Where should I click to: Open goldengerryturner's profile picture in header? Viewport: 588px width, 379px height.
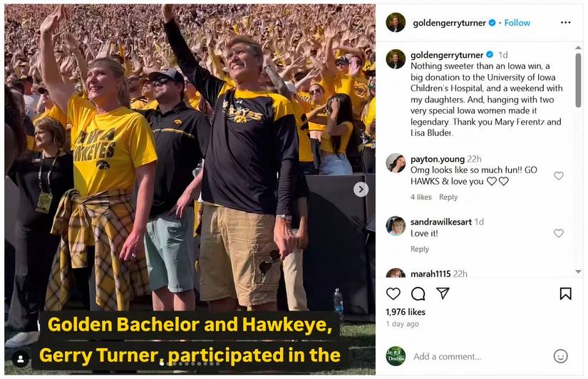click(396, 23)
